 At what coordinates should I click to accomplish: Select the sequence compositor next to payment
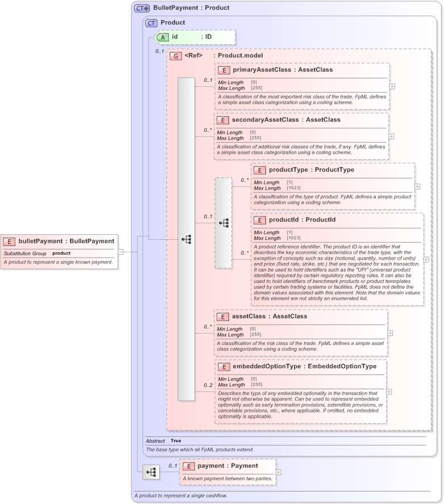(x=151, y=472)
